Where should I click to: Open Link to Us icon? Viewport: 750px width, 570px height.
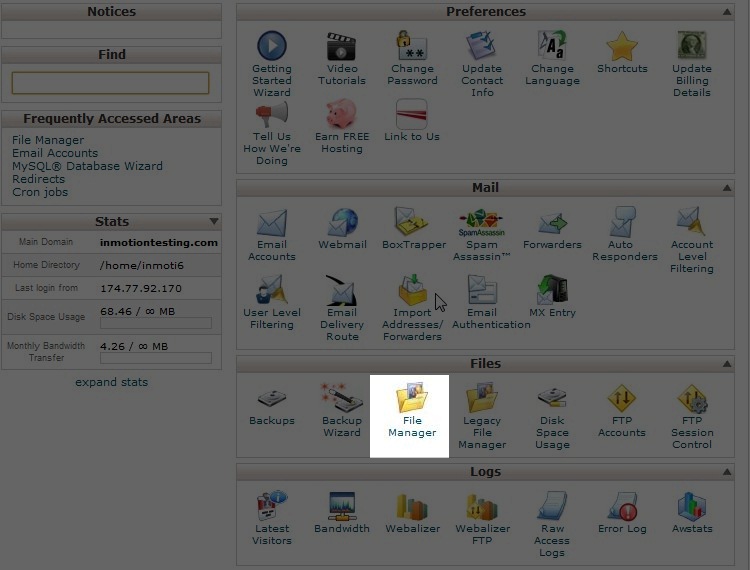(411, 114)
